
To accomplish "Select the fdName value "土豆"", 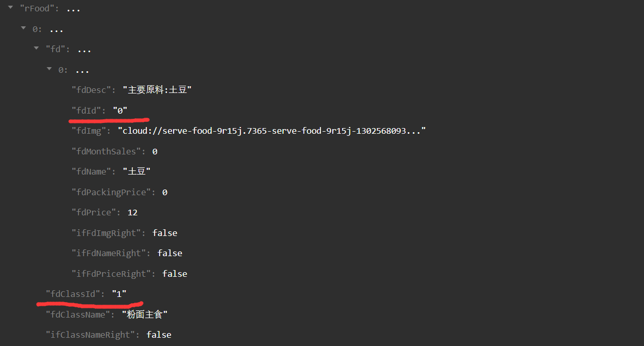I will tap(136, 171).
